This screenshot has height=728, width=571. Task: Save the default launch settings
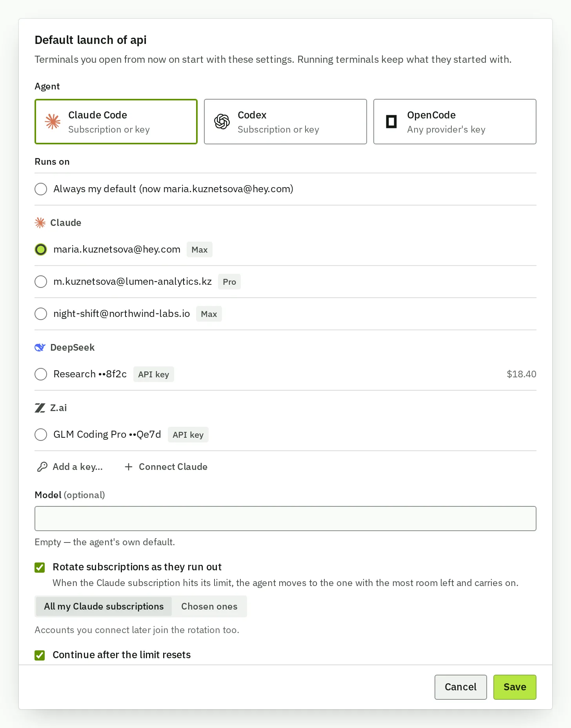(x=515, y=687)
